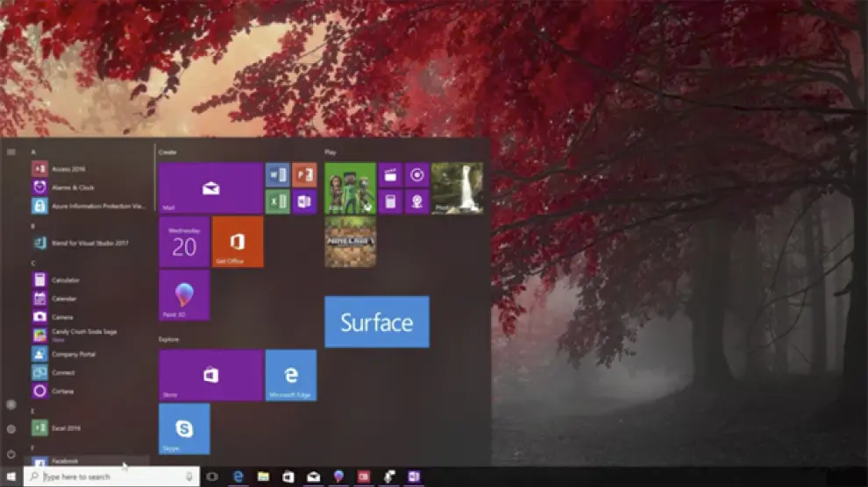The image size is (868, 487).
Task: Select Cortana in the app list
Action: (62, 392)
